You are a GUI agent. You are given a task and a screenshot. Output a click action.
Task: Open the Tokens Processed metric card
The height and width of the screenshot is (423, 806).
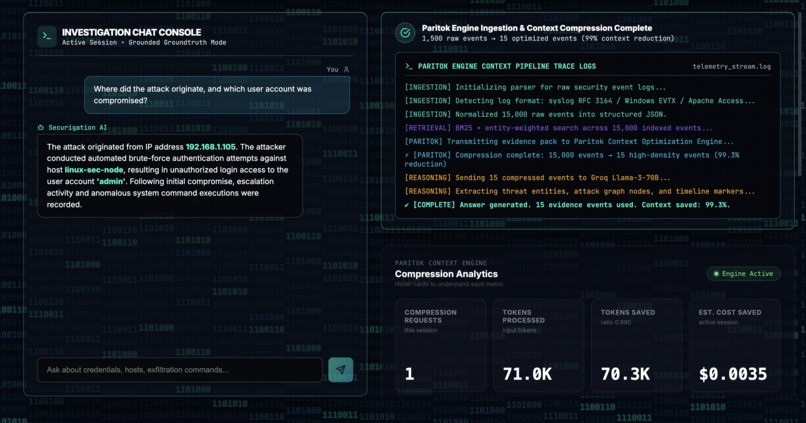coord(538,345)
